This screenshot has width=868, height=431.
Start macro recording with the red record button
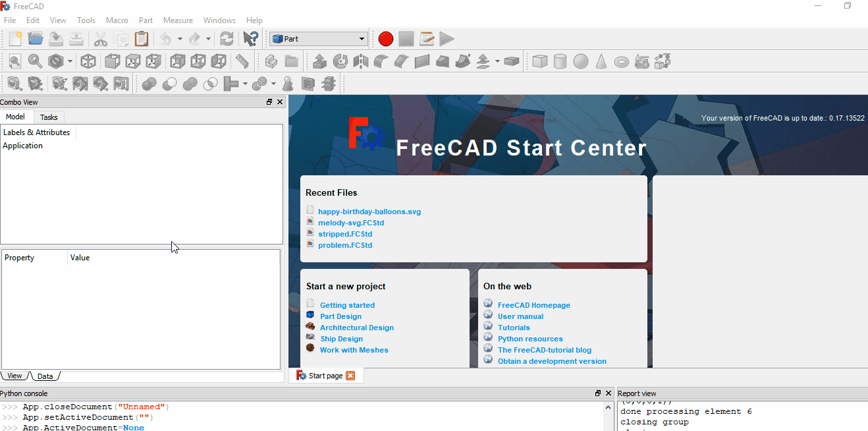tap(385, 38)
